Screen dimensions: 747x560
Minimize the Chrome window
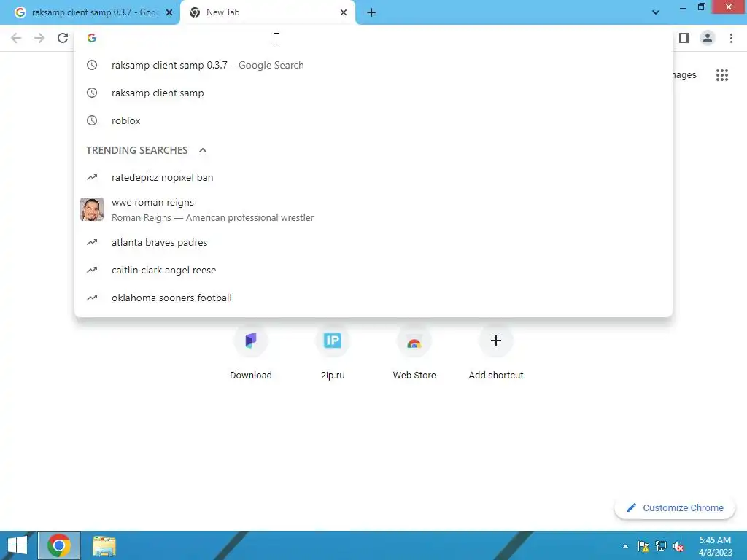pyautogui.click(x=683, y=8)
